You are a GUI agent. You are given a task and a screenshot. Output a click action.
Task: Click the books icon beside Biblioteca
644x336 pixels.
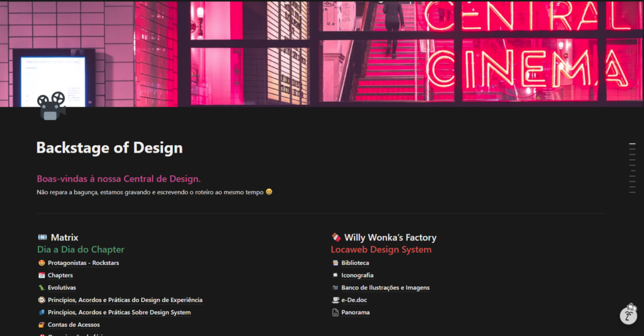click(x=335, y=263)
